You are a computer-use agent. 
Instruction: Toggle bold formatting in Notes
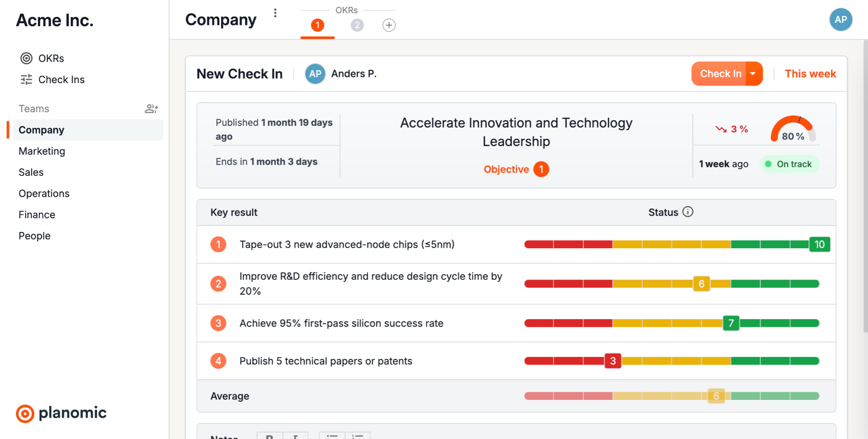(269, 436)
